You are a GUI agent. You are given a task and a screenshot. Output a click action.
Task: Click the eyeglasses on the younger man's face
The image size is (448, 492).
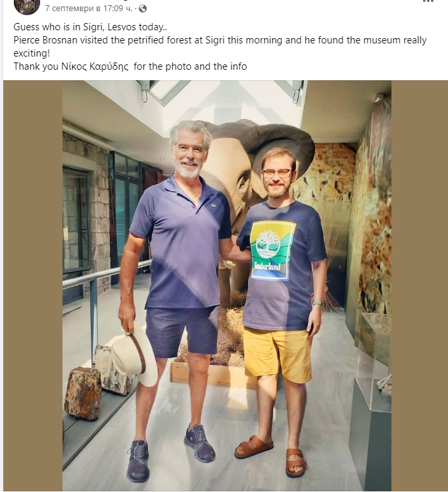[277, 172]
